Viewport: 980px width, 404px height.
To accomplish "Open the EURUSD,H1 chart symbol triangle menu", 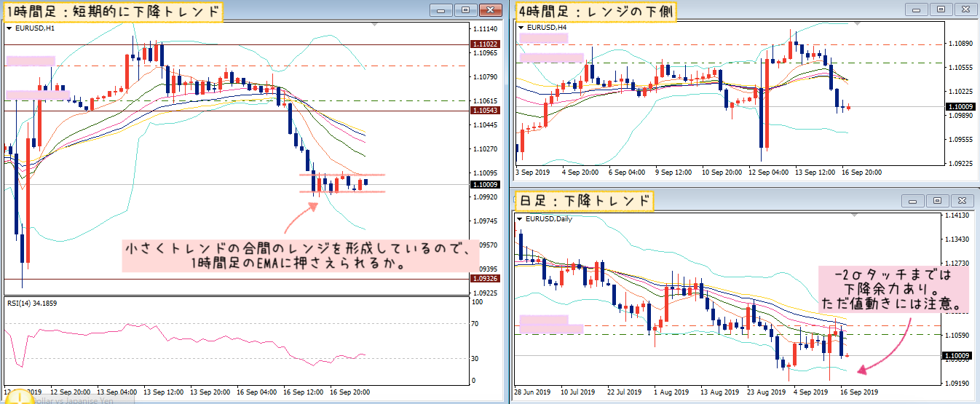I will [9, 28].
